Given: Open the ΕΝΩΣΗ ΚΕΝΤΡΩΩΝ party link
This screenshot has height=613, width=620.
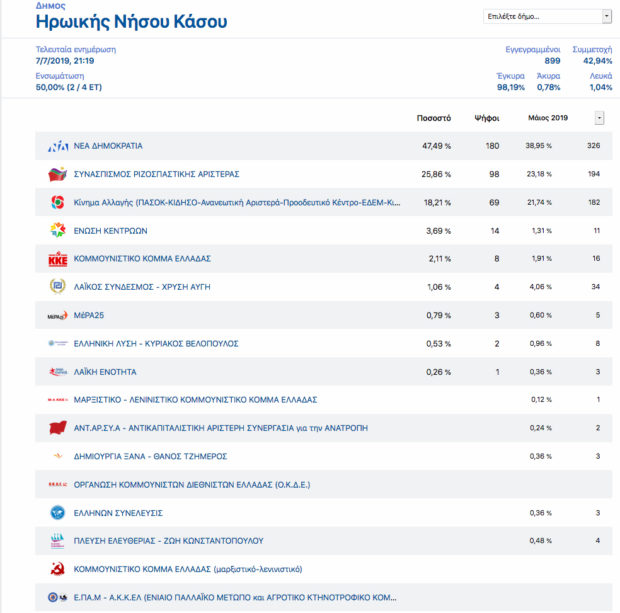Looking at the screenshot, I should (x=110, y=231).
